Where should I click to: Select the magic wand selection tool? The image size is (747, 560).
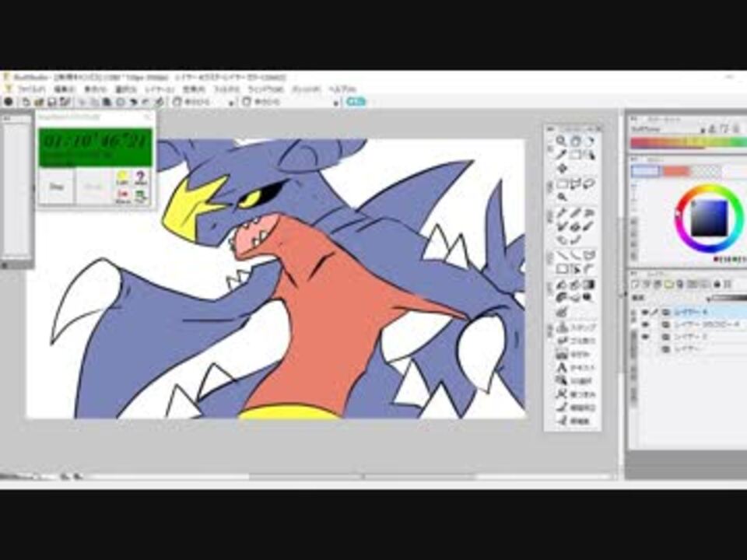click(x=562, y=197)
